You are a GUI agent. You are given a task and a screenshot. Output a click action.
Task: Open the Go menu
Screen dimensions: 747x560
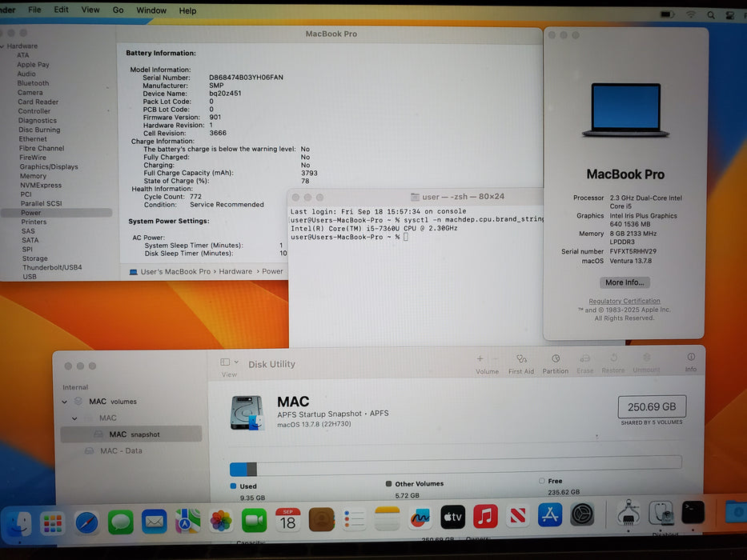tap(118, 10)
